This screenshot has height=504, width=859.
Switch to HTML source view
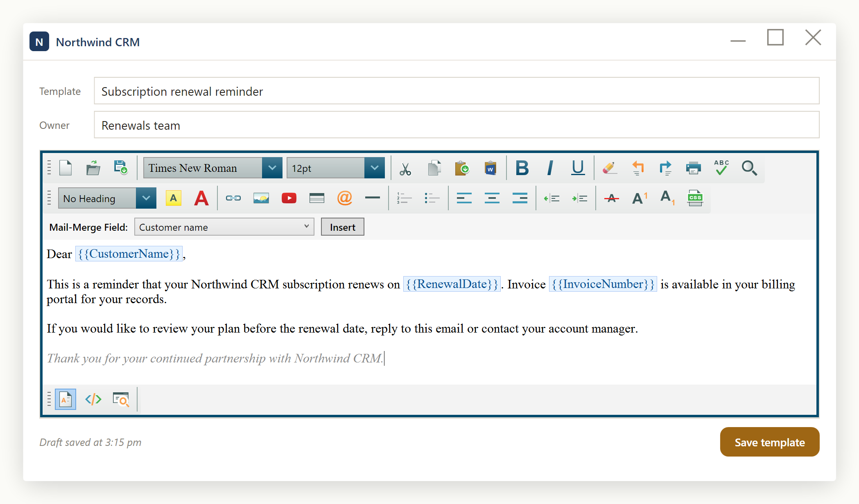point(93,399)
